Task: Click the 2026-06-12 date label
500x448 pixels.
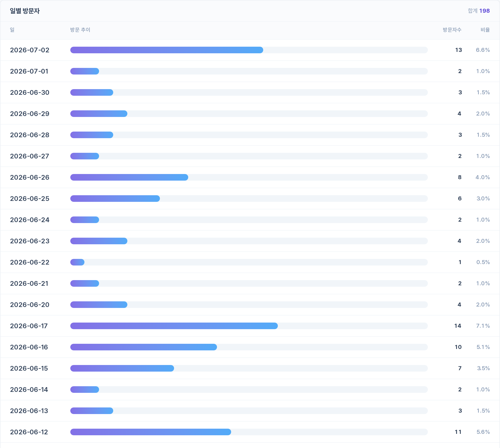Action: 29,432
